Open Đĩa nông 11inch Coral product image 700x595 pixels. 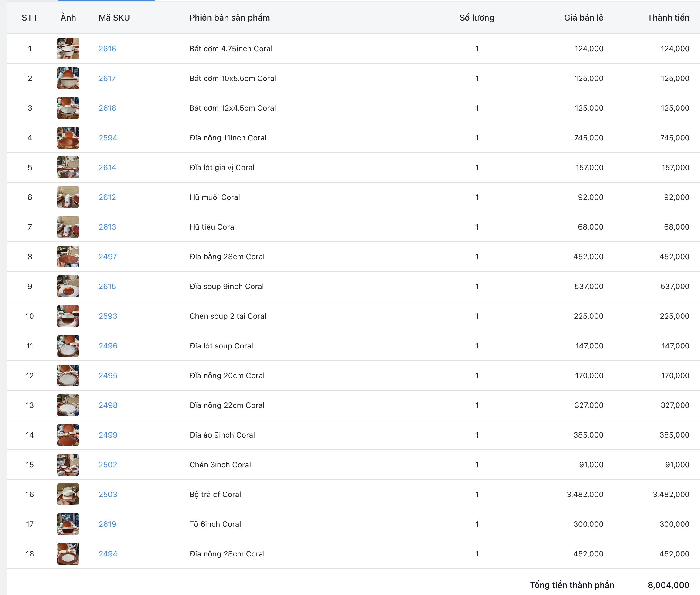[x=68, y=138]
